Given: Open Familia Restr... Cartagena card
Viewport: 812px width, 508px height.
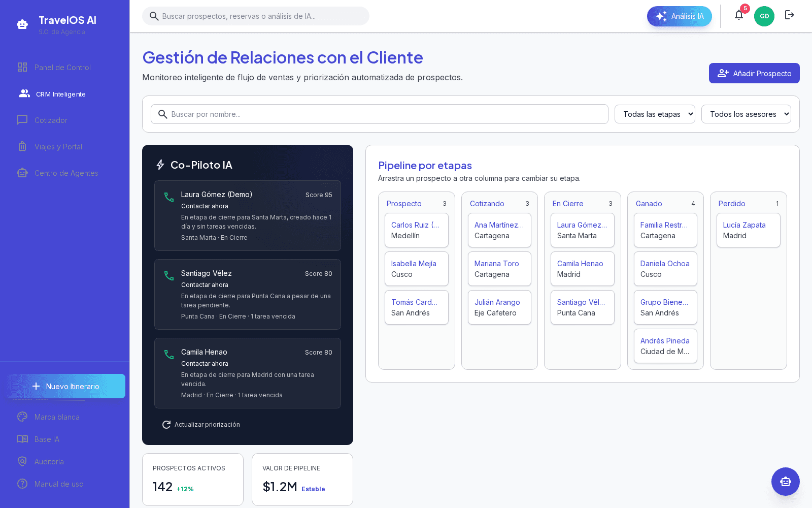Looking at the screenshot, I should (665, 230).
